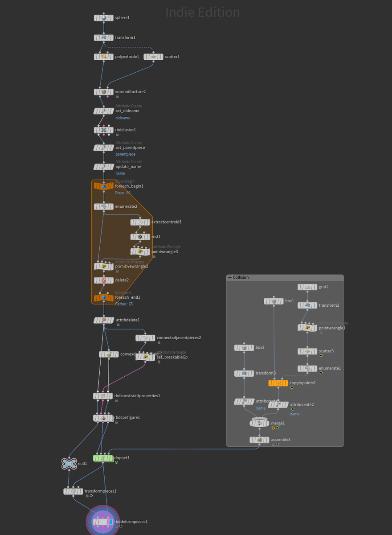Screen dimensions: 392x535
Task: Select the transform3 node
Action: 244,374
